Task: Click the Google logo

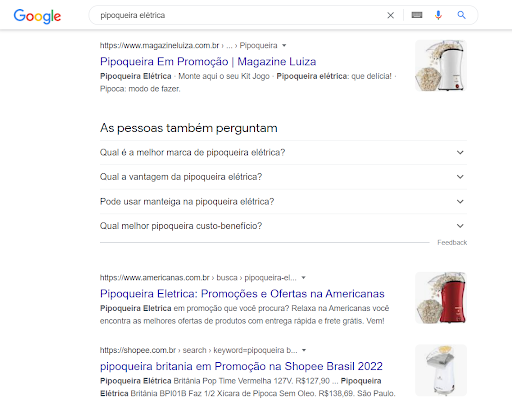Action: (37, 16)
